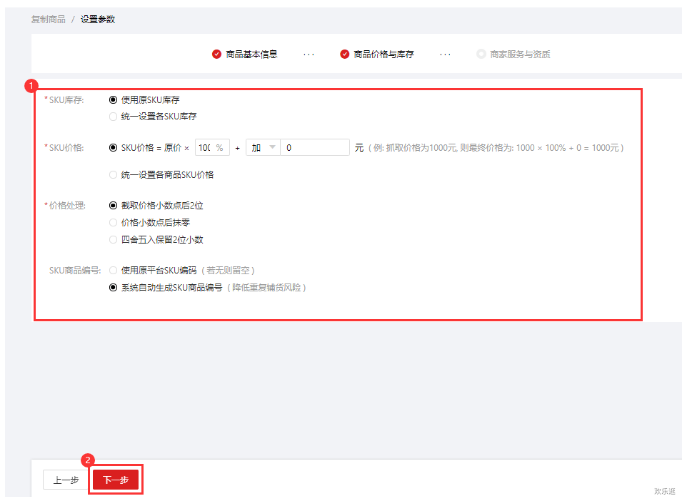688x497 pixels.
Task: Open the 加 operator dropdown
Action: tap(263, 148)
